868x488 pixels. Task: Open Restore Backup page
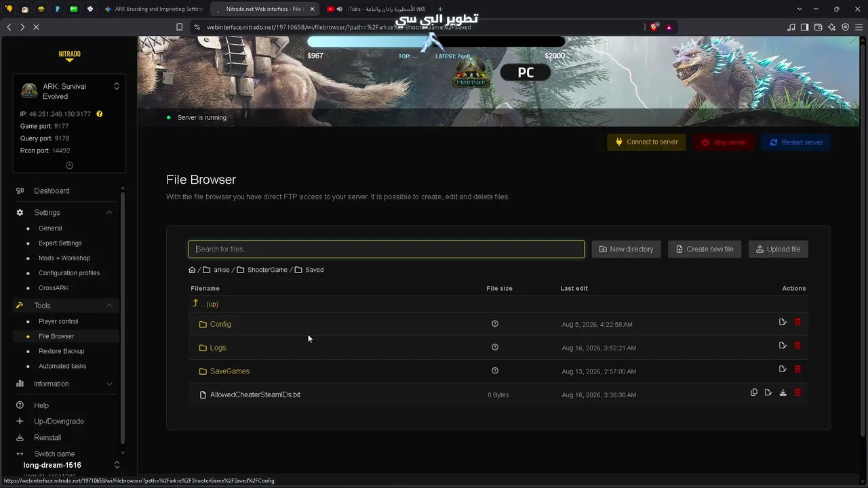click(62, 351)
